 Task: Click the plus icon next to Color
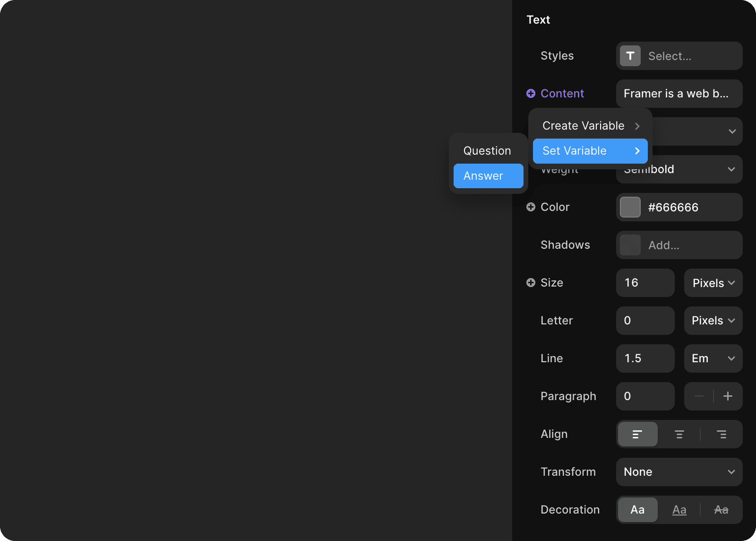(531, 207)
